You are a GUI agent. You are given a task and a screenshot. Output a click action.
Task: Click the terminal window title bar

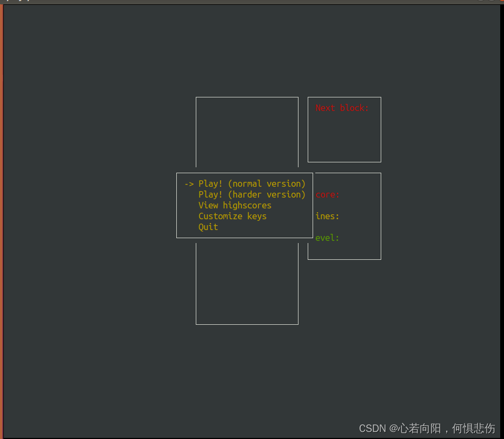pos(216,2)
